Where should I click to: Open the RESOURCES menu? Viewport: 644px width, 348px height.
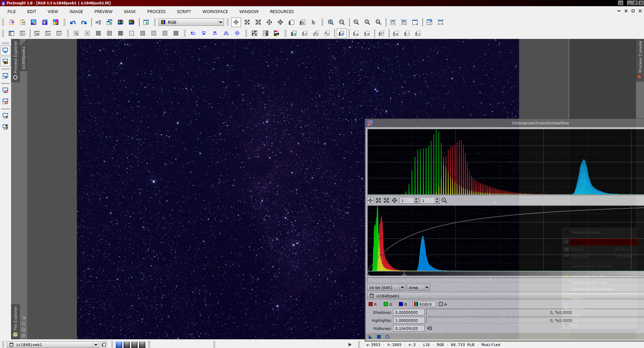tap(282, 12)
